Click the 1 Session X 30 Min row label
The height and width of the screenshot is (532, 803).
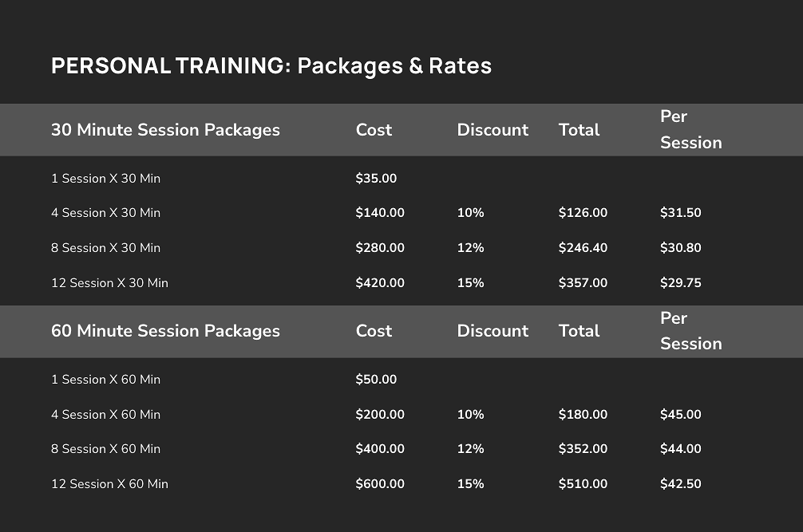(106, 179)
